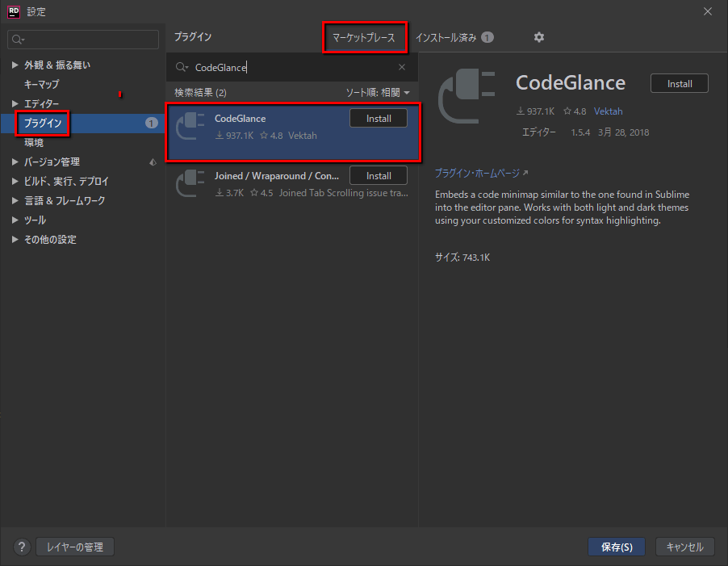Screen dimensions: 728x566
Task: Click the Joined / Wraparound plugin plug icon
Action: pyautogui.click(x=190, y=183)
